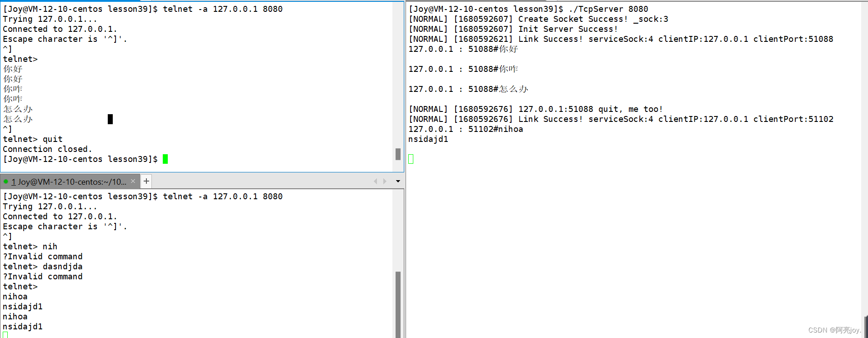The image size is (868, 338).
Task: Click the "51102#nihoa" server message line
Action: 466,129
